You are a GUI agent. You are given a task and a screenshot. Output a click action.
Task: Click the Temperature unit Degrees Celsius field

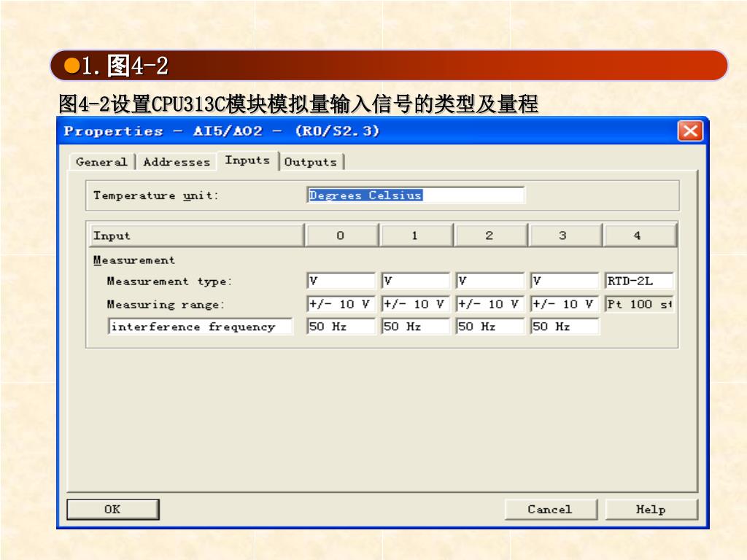pos(415,195)
